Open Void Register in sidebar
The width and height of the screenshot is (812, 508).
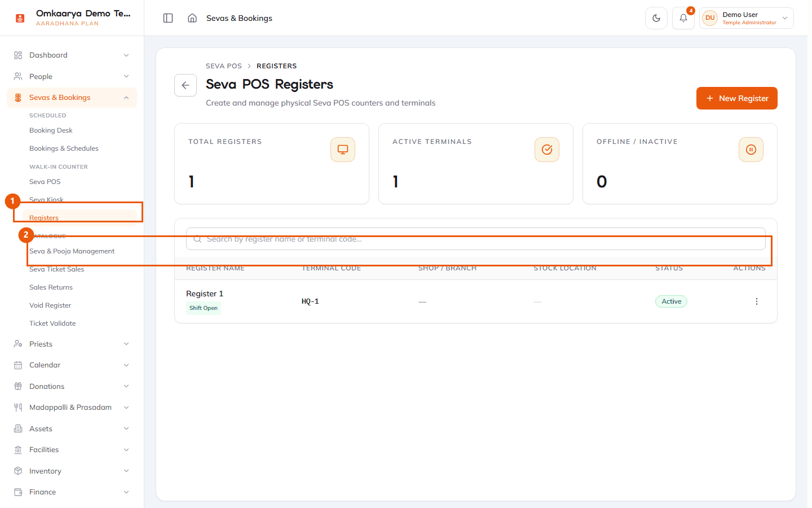click(x=50, y=305)
